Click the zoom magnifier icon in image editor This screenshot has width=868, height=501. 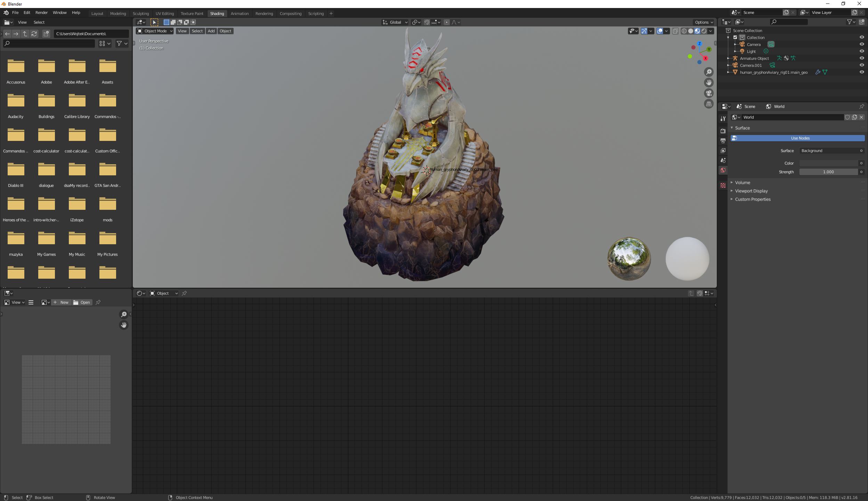[124, 315]
